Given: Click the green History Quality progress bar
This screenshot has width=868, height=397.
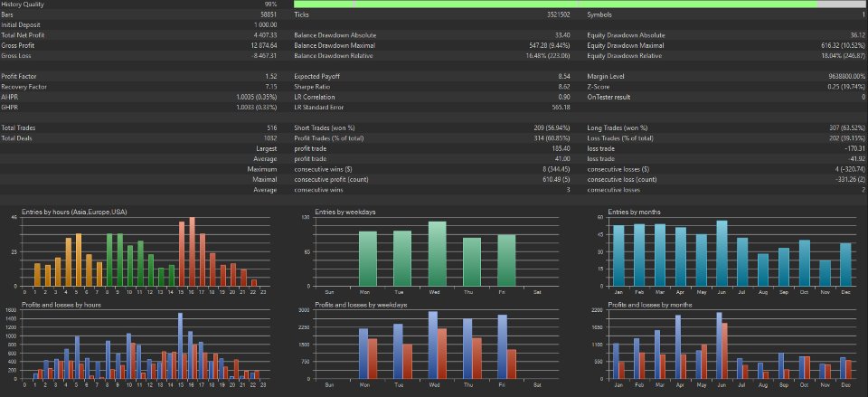Looking at the screenshot, I should [579, 4].
